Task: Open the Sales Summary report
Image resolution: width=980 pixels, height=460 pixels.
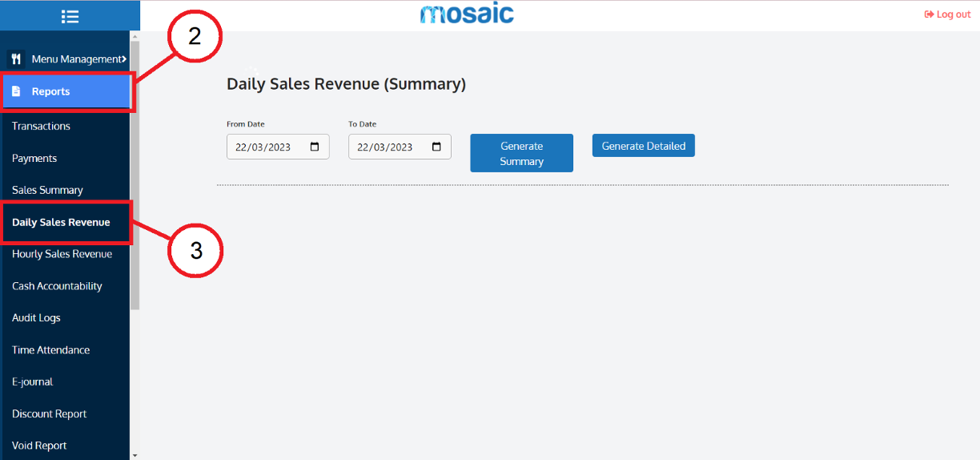Action: (47, 190)
